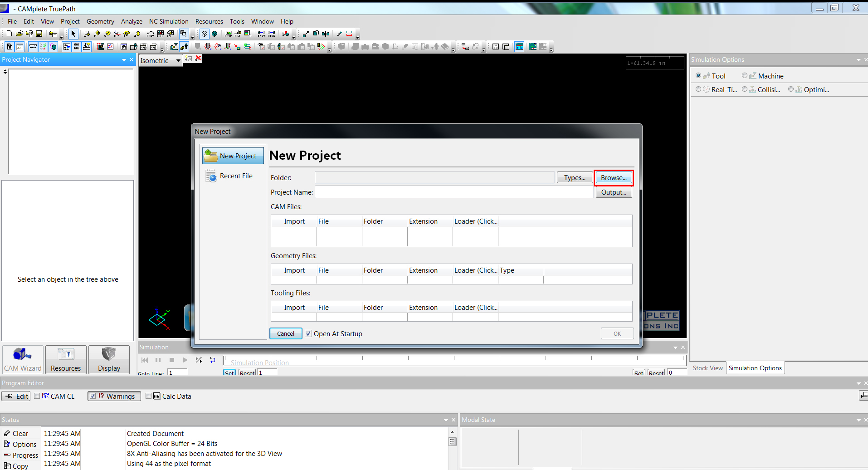Click the Analyze menu

click(132, 21)
